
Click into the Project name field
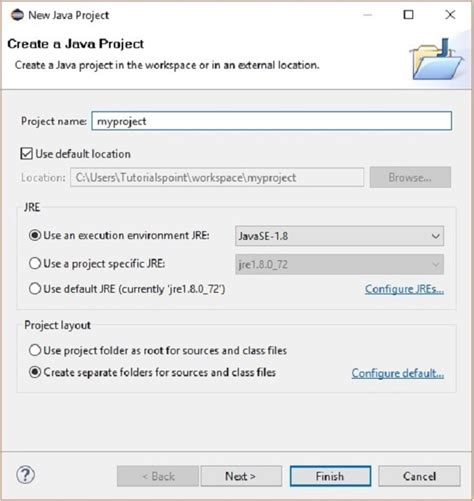coord(272,121)
